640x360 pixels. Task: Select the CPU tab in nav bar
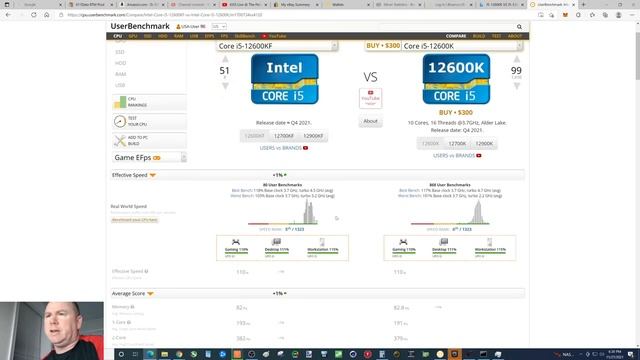[x=118, y=36]
